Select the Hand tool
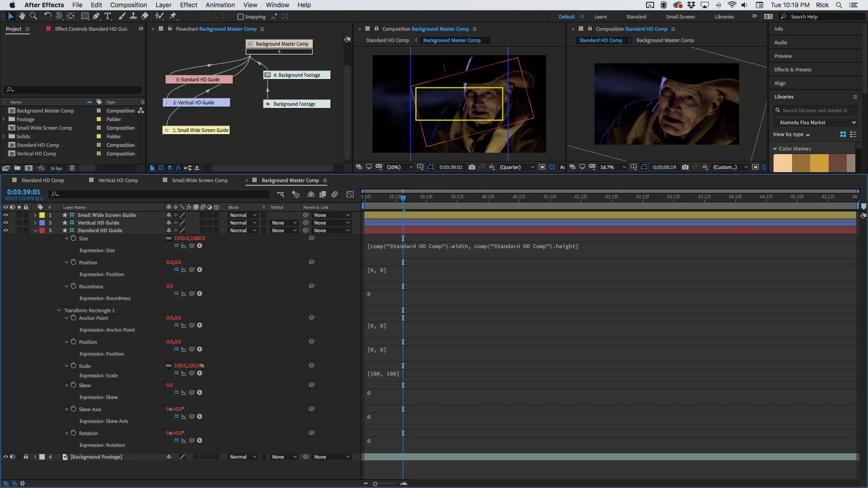The height and width of the screenshot is (488, 868). coord(22,16)
